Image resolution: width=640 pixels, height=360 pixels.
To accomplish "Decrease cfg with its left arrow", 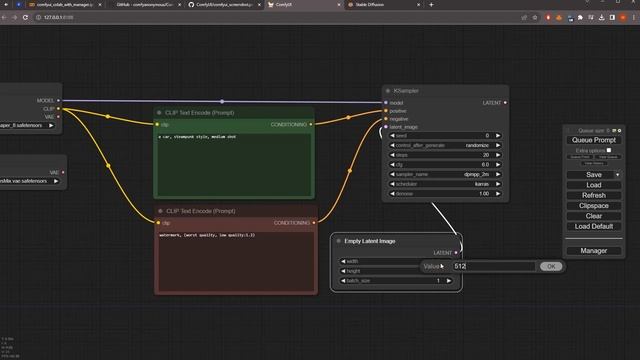I will click(x=392, y=164).
